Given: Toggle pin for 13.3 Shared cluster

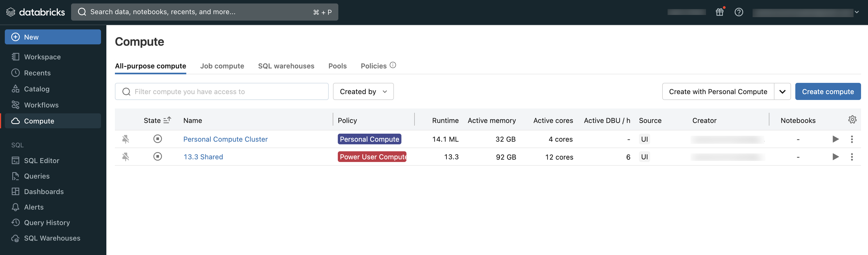Looking at the screenshot, I should pyautogui.click(x=126, y=157).
